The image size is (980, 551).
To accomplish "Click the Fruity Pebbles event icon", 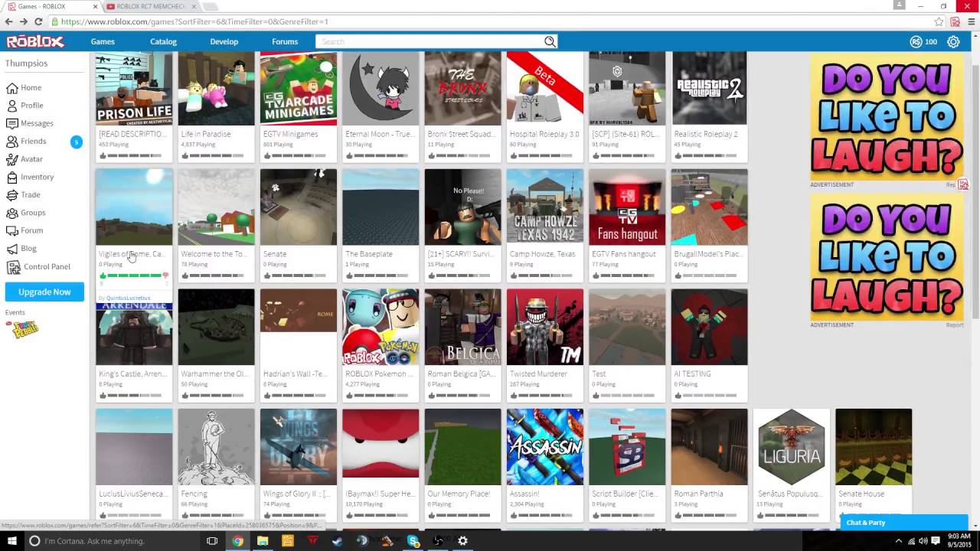I will tap(21, 330).
